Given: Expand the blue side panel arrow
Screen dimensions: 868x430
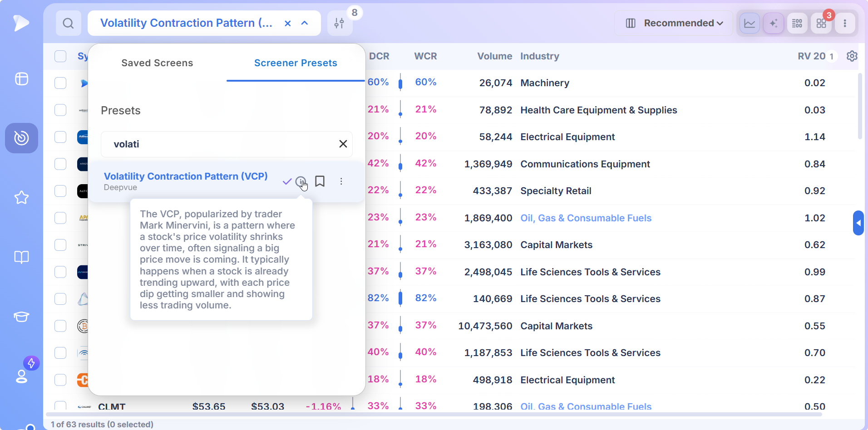Looking at the screenshot, I should click(858, 223).
